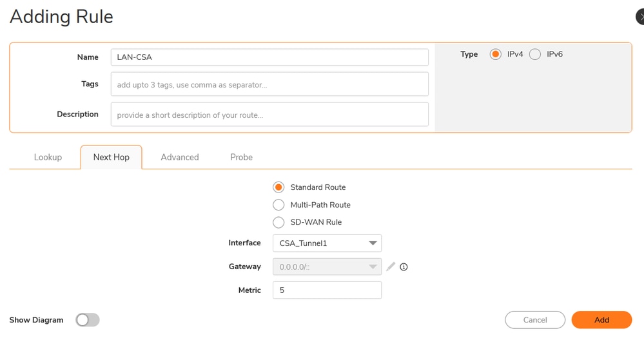Image resolution: width=644 pixels, height=338 pixels.
Task: Toggle the Show Diagram switch
Action: pos(88,320)
